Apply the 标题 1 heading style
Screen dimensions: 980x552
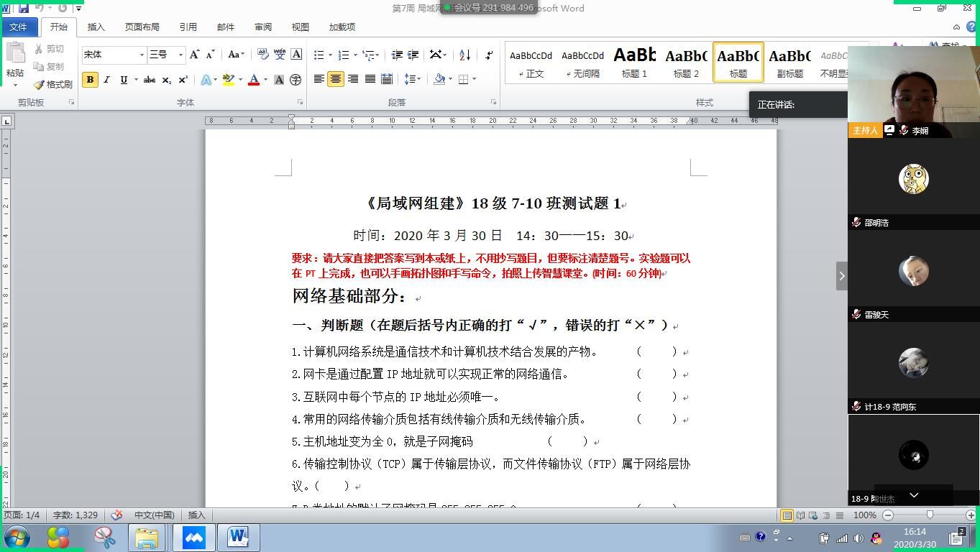pyautogui.click(x=634, y=63)
